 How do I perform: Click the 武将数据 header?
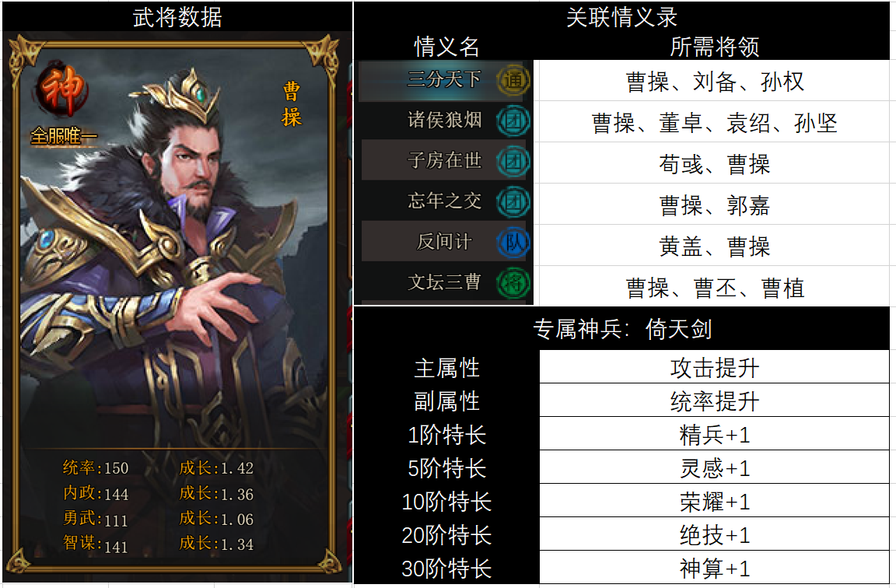[x=177, y=17]
